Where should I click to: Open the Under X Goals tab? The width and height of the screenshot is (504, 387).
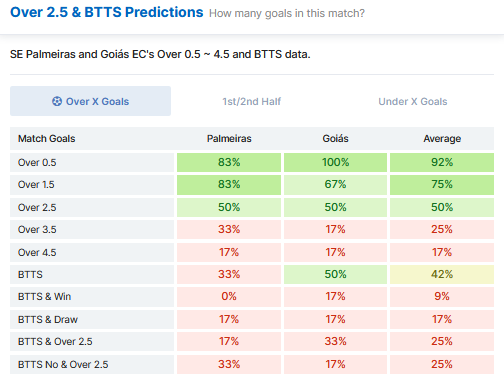[x=413, y=101]
